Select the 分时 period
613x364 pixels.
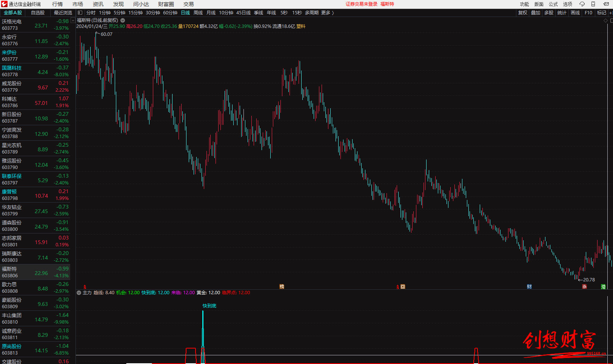tap(91, 13)
